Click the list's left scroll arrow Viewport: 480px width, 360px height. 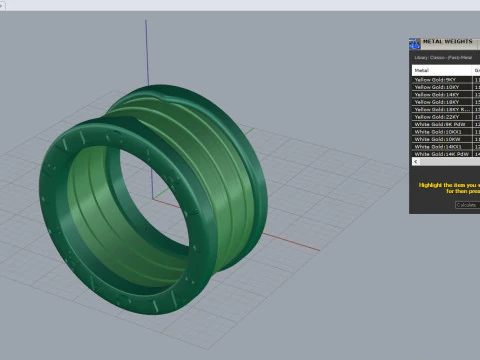415,162
